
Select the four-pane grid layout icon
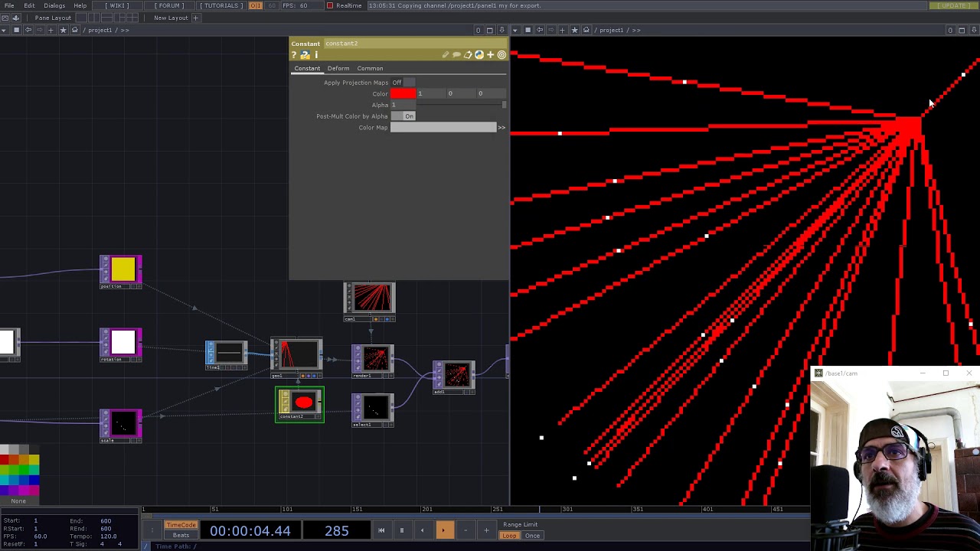133,18
